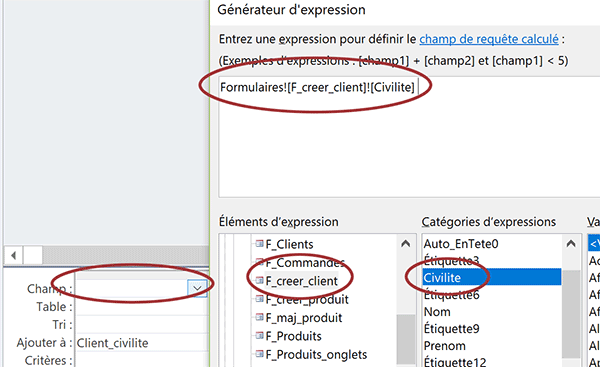Click the form icon beside F_Clients
The height and width of the screenshot is (367, 600).
point(259,243)
